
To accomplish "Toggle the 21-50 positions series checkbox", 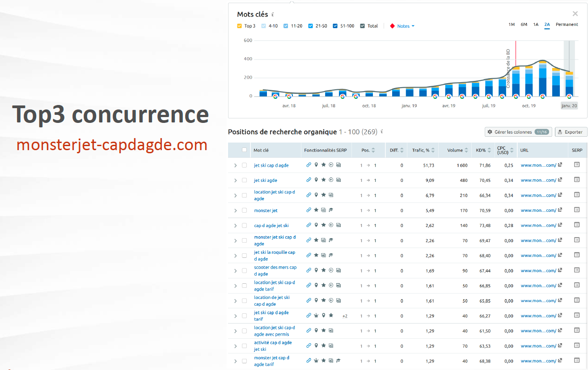I will tap(311, 26).
